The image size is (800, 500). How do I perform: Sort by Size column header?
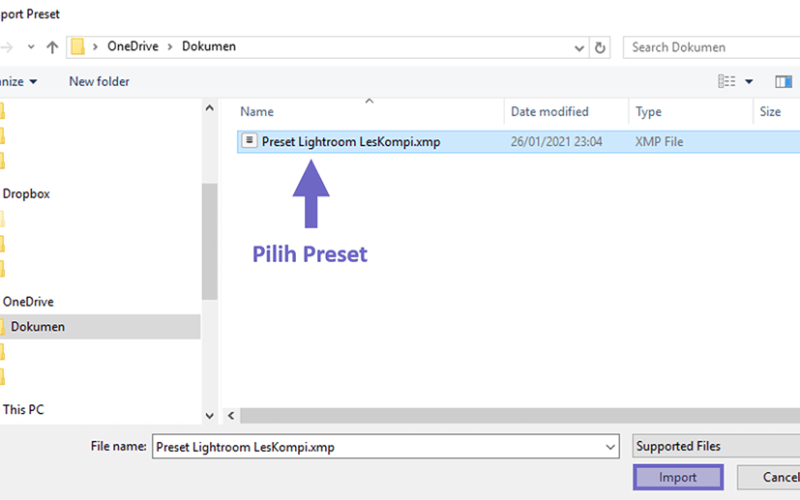[770, 112]
